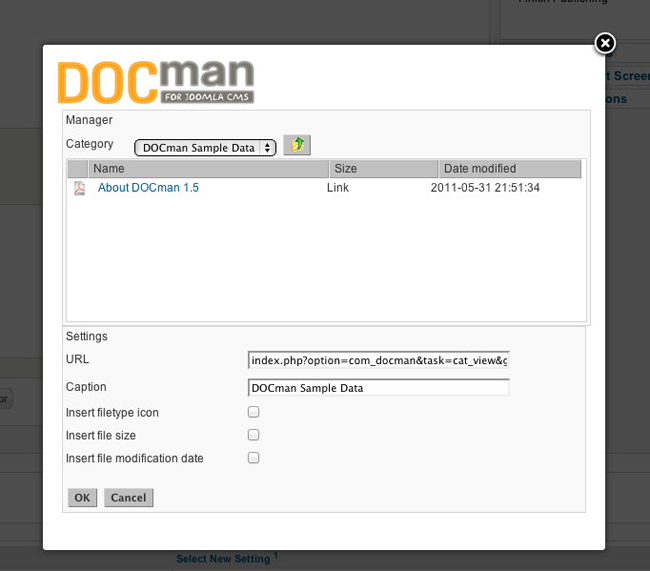Viewport: 650px width, 571px height.
Task: Click the DOCman for Joomla logo
Action: [x=155, y=82]
